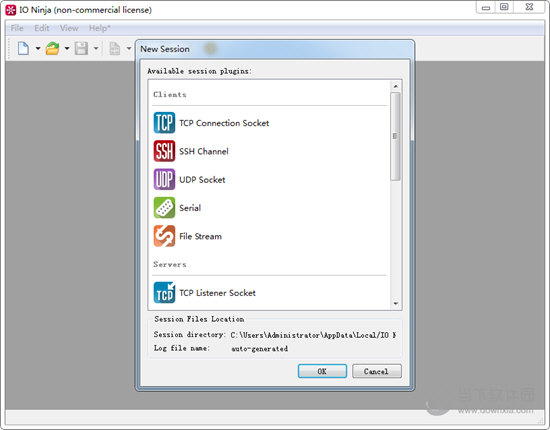550x430 pixels.
Task: Click the Open folder toolbar icon
Action: tap(52, 48)
